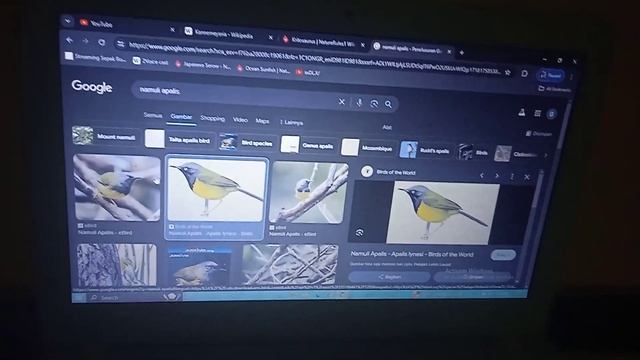Reload the page with the refresh icon
Screen dimensions: 640x360
(102, 42)
